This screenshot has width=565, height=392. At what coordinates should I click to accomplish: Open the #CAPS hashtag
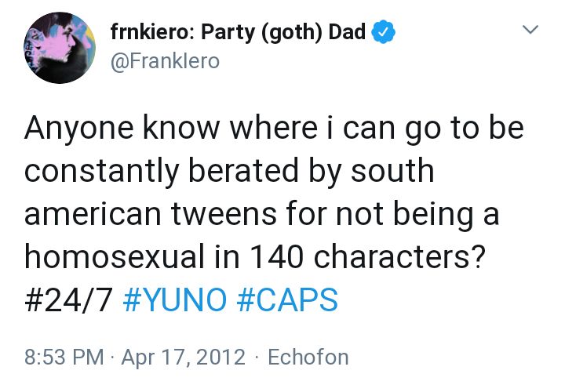[287, 299]
